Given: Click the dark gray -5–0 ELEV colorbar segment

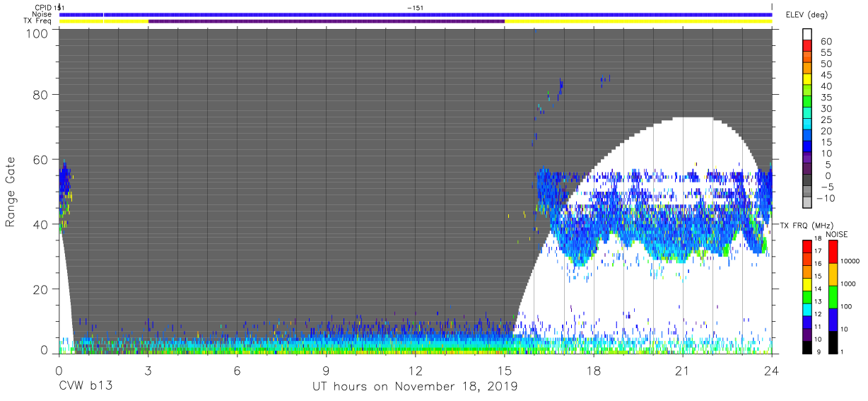Looking at the screenshot, I should pos(808,180).
